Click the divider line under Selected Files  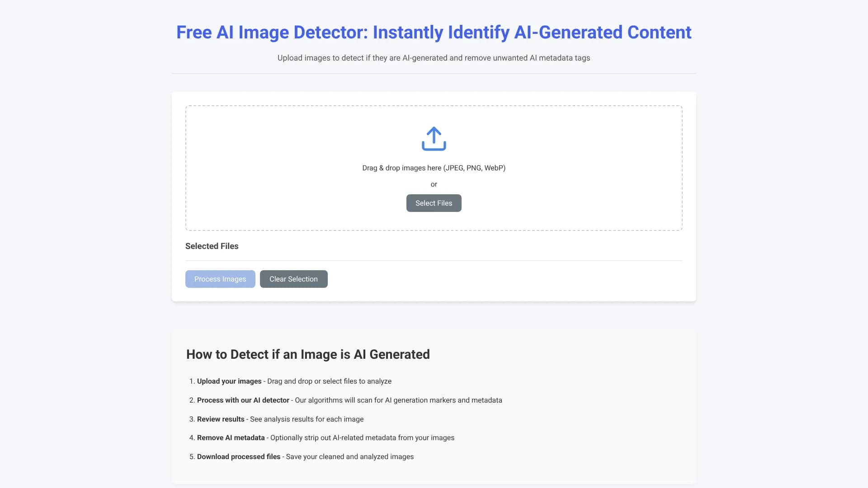[434, 260]
